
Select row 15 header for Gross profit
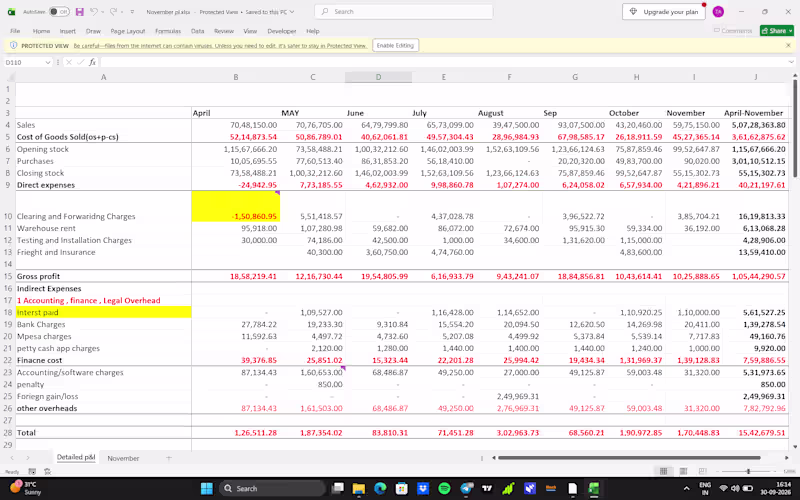(x=8, y=276)
